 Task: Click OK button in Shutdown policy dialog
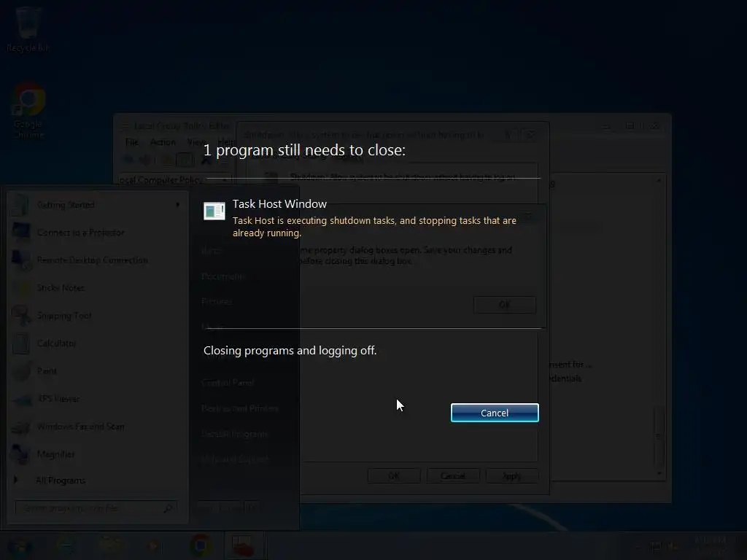pos(394,475)
